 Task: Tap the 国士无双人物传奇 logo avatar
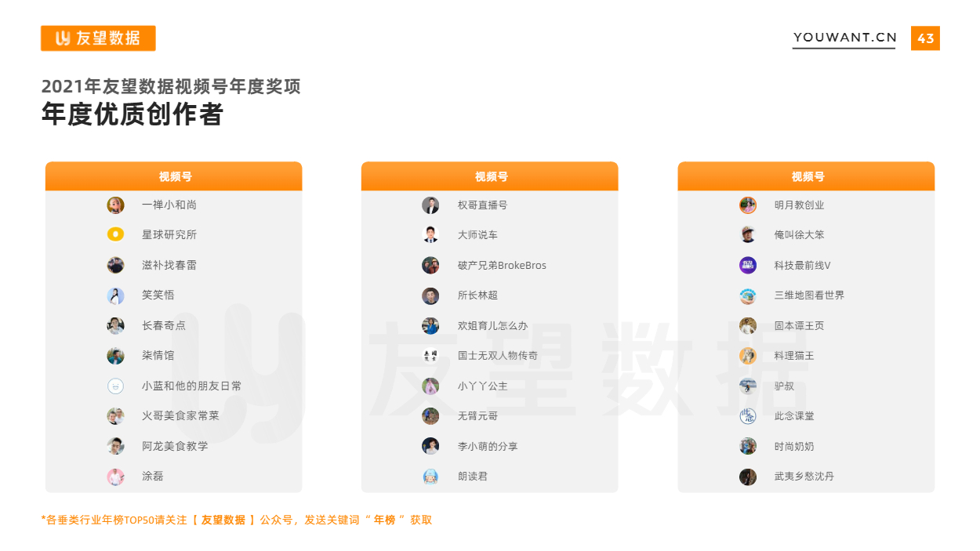tap(430, 356)
